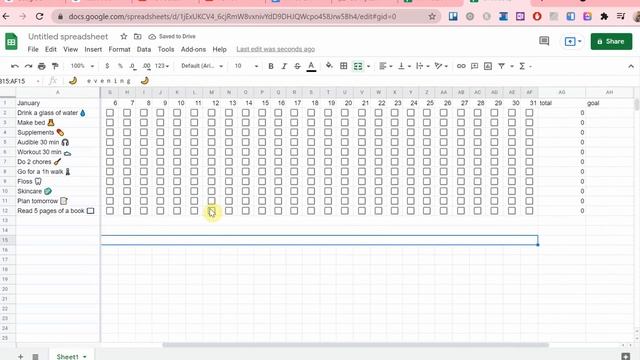Open the text color picker
The height and width of the screenshot is (360, 640).
(311, 66)
